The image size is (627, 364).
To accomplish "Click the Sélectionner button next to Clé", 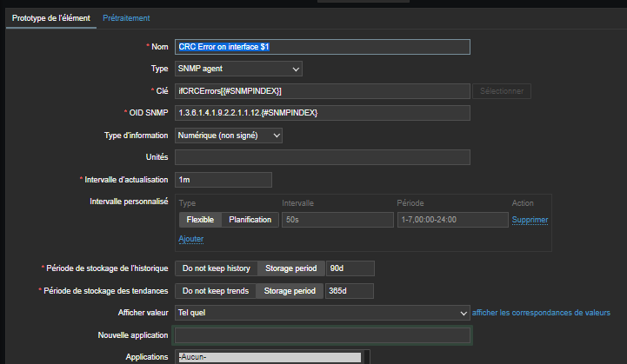I will click(x=502, y=91).
